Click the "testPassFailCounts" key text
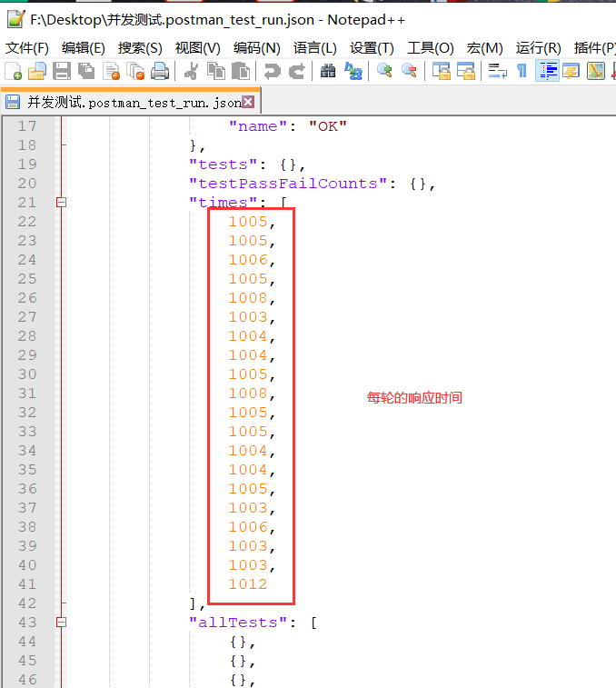The width and height of the screenshot is (616, 688). click(x=288, y=184)
